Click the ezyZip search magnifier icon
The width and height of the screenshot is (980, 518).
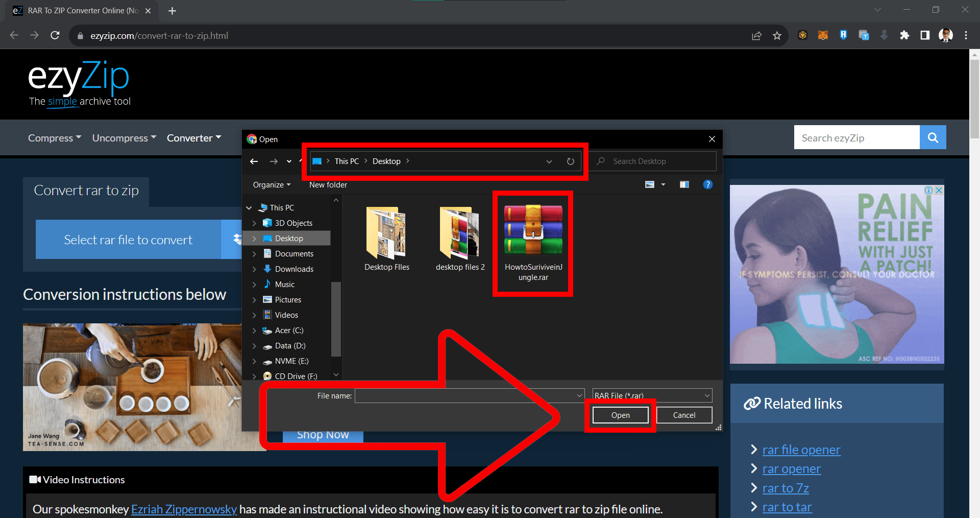point(933,137)
